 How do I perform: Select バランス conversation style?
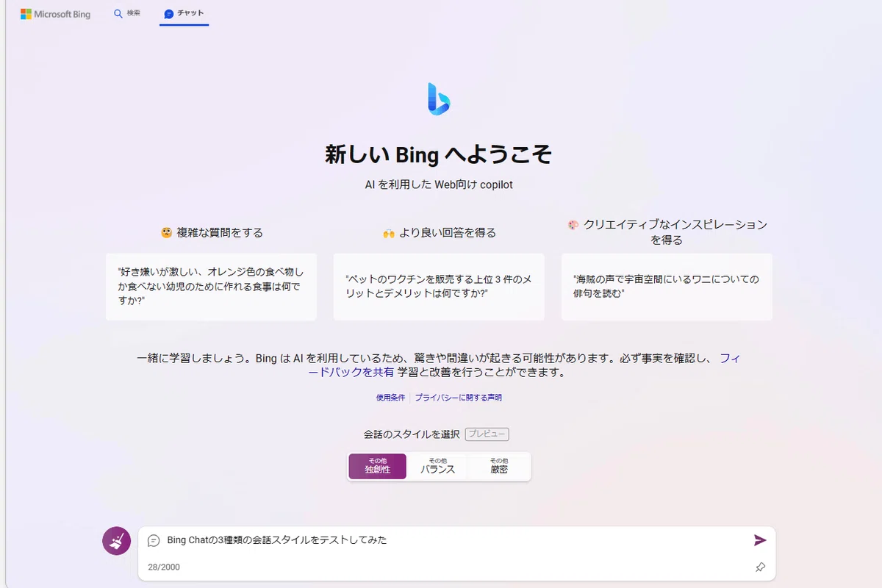[x=437, y=466]
